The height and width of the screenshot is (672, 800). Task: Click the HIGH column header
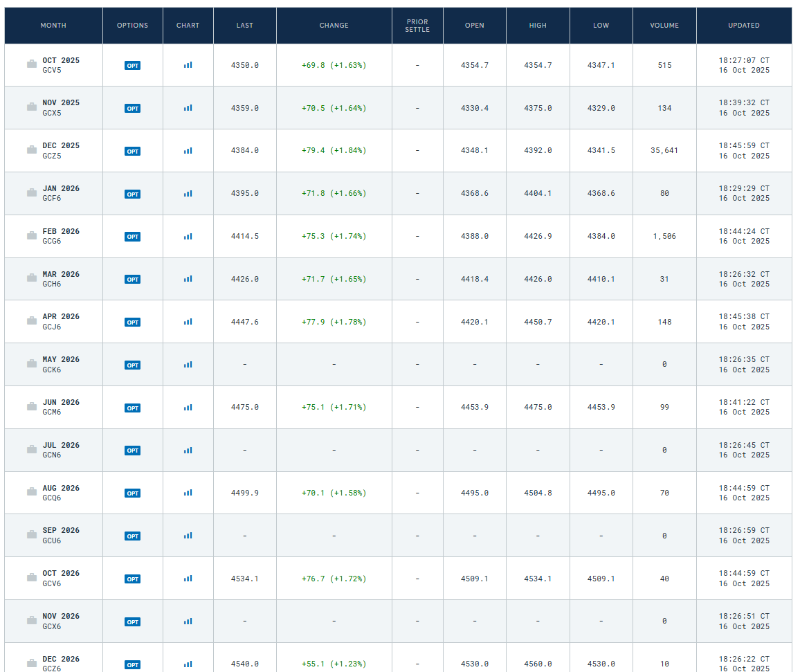[538, 26]
